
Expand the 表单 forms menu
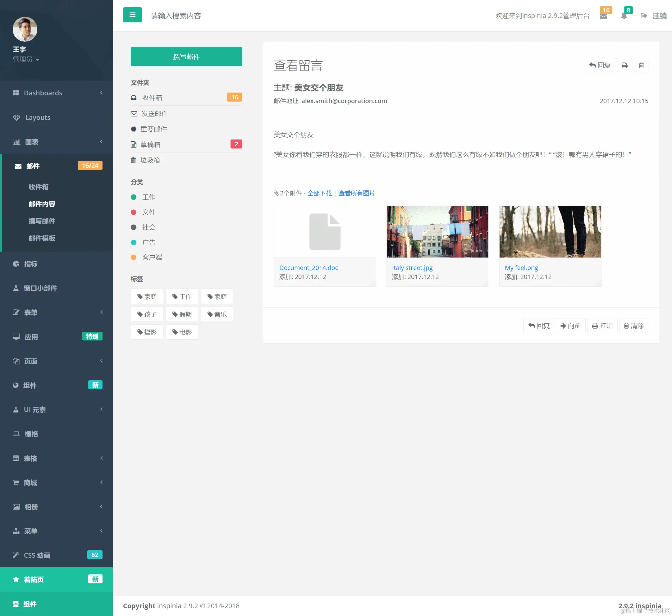[31, 312]
